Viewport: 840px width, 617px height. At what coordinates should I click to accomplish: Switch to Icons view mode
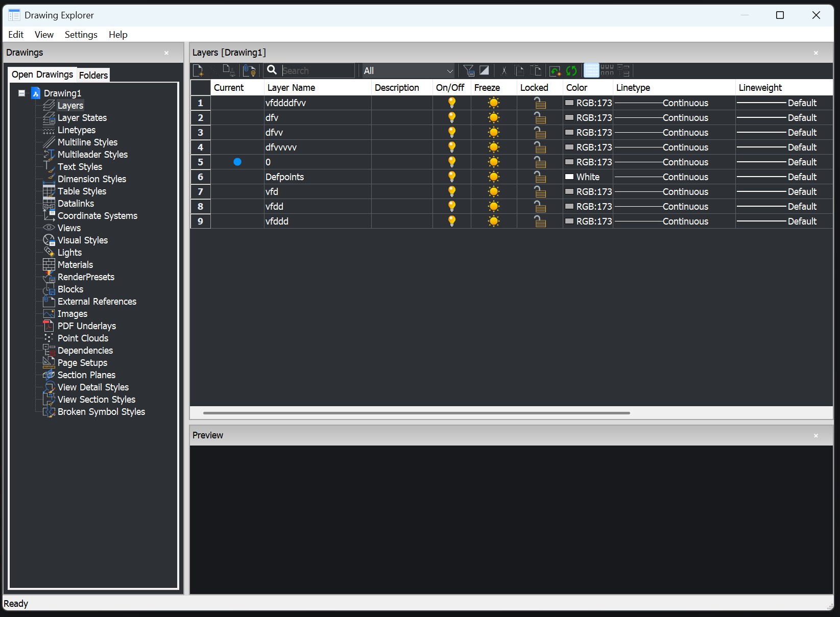[x=607, y=70]
